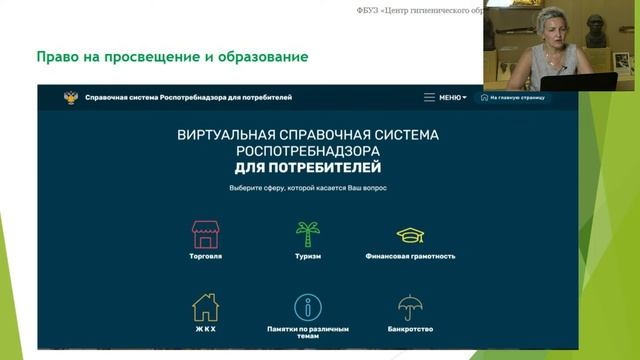The image size is (640, 360).
Task: Select the Туризм palm tree icon
Action: [x=308, y=234]
